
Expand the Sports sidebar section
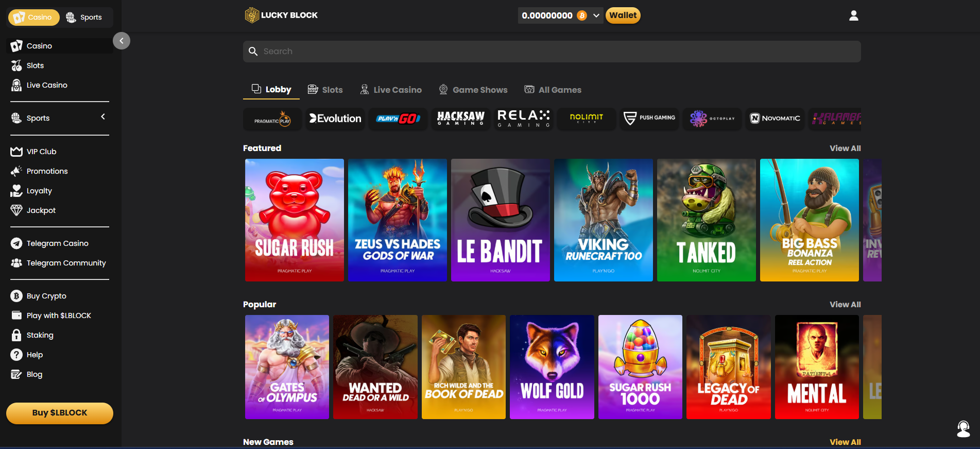point(103,117)
